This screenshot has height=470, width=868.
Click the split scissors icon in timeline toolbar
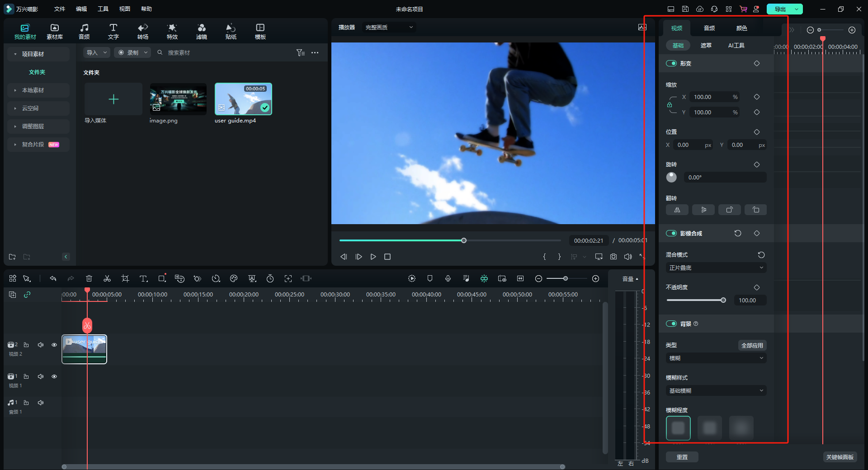click(x=107, y=278)
